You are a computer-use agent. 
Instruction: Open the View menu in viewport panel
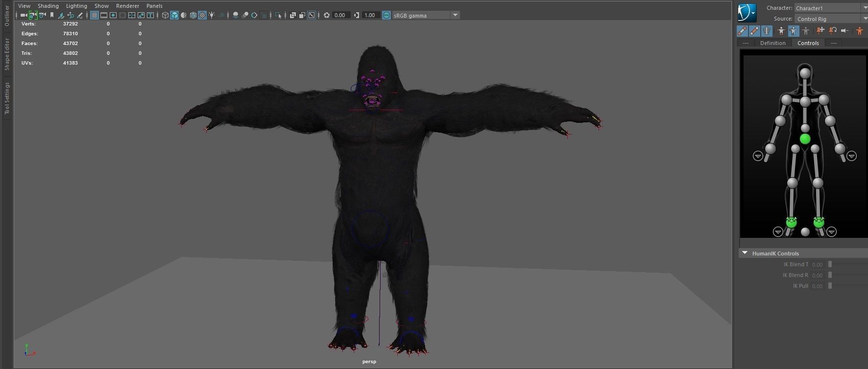tap(24, 6)
